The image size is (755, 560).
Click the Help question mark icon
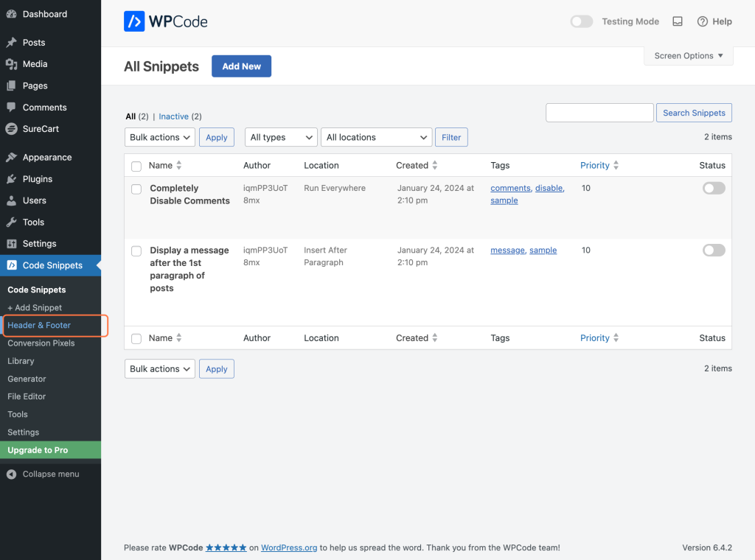[x=703, y=21]
